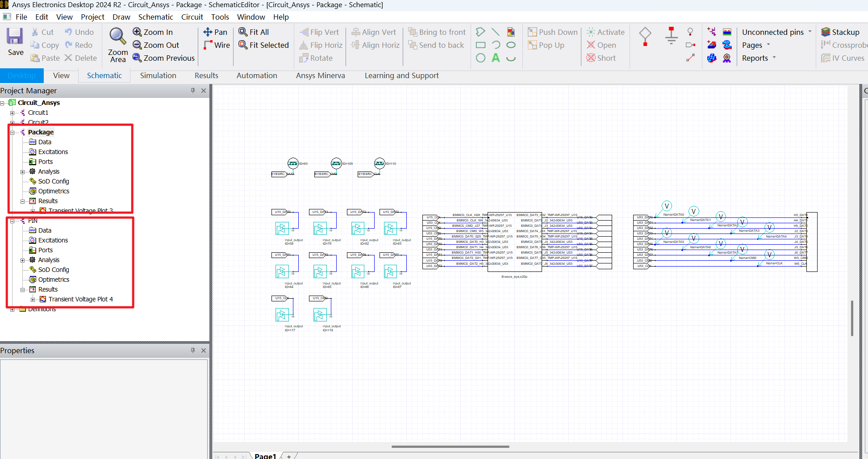The image size is (868, 459).
Task: Click Send to back
Action: pos(436,45)
